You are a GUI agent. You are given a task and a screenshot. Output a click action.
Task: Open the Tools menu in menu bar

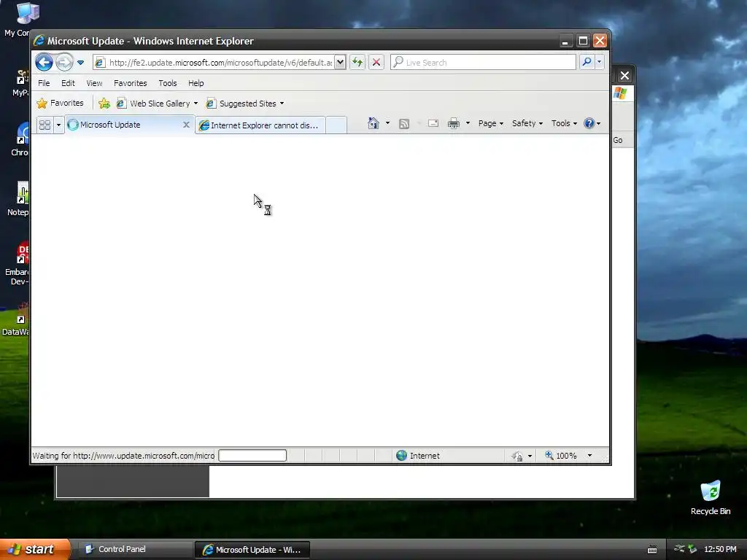[x=168, y=83]
